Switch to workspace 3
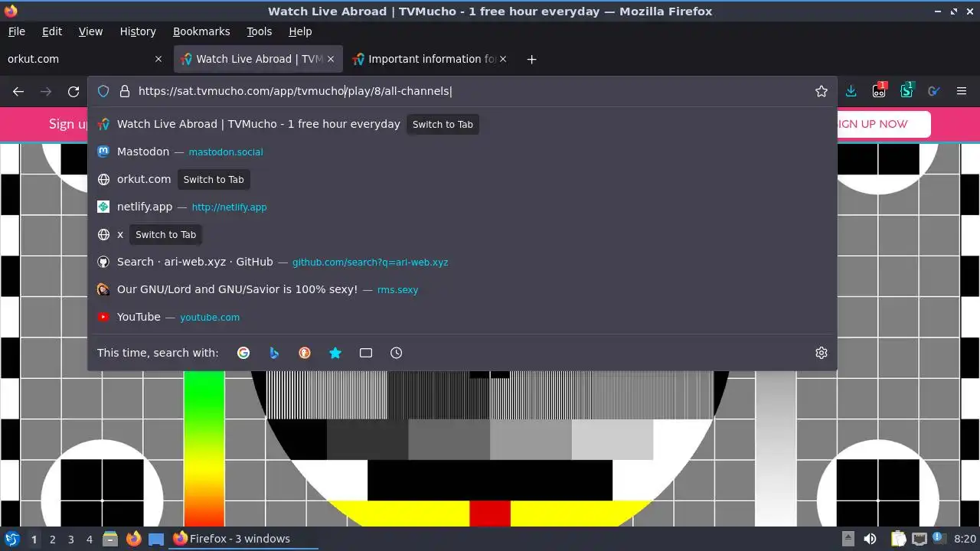This screenshot has height=551, width=980. pyautogui.click(x=70, y=539)
